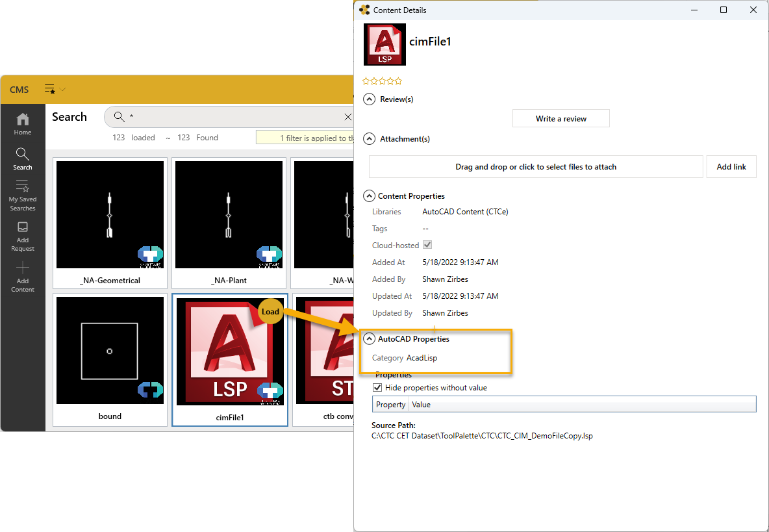Click Add Content in the sidebar
Screen dimensions: 769x532
[x=23, y=277]
